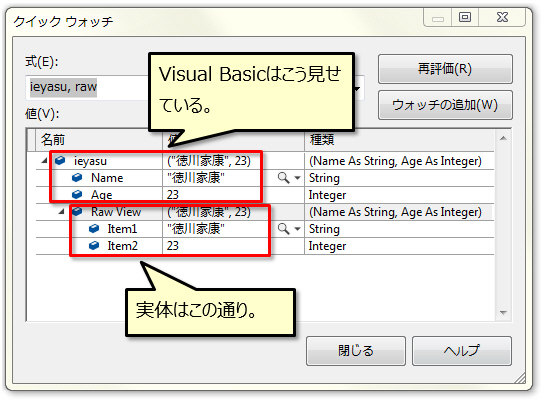The image size is (543, 403).
Task: Click String type in the Name row
Action: (x=324, y=178)
